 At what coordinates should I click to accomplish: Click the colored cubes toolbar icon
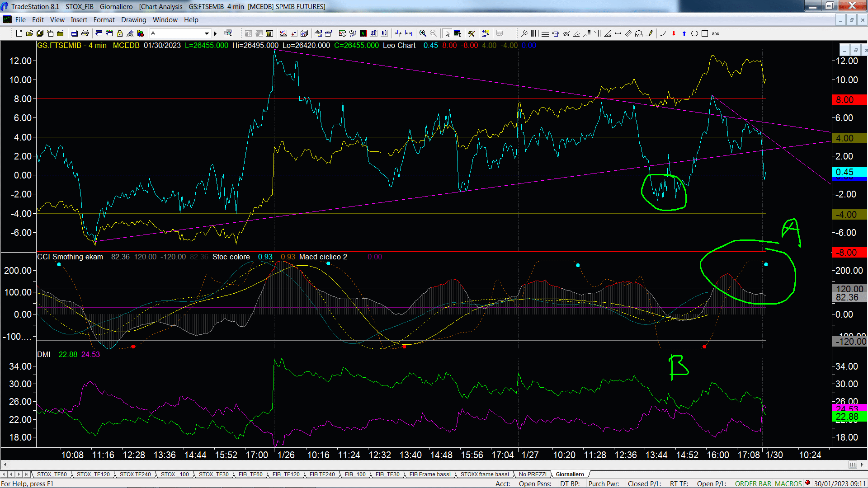coord(140,33)
